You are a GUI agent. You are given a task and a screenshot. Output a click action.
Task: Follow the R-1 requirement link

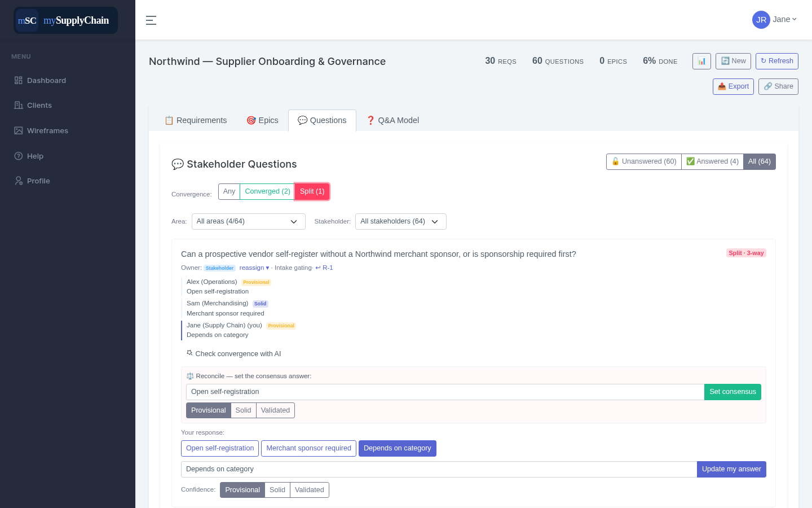coord(324,268)
